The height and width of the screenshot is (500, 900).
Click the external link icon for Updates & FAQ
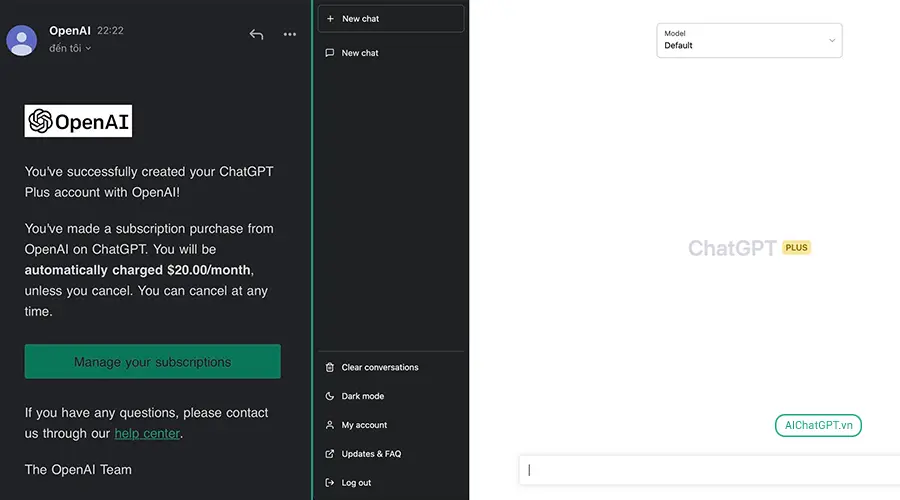[x=329, y=454]
